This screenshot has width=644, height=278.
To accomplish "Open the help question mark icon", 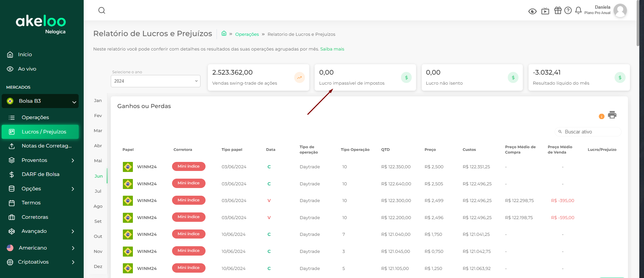I will [568, 10].
